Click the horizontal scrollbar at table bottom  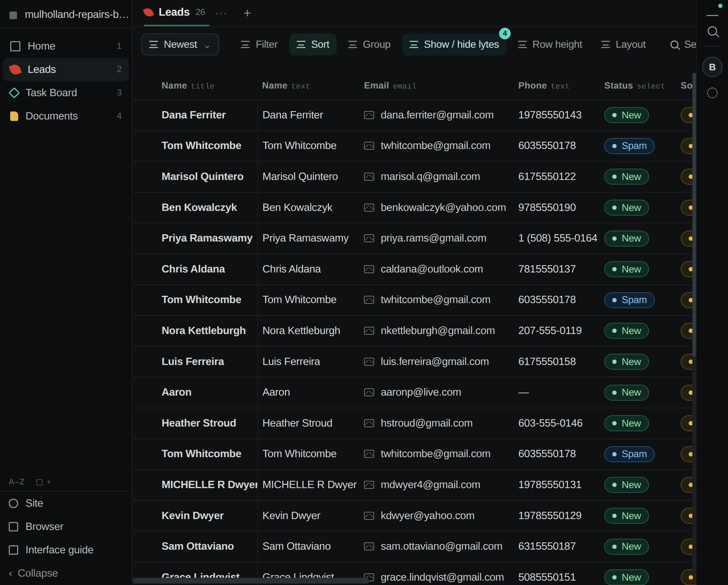point(250,581)
